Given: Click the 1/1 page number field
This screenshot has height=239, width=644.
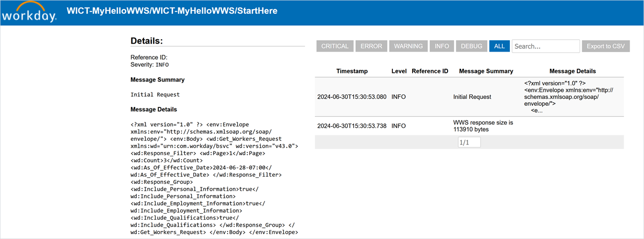Looking at the screenshot, I should [x=469, y=142].
